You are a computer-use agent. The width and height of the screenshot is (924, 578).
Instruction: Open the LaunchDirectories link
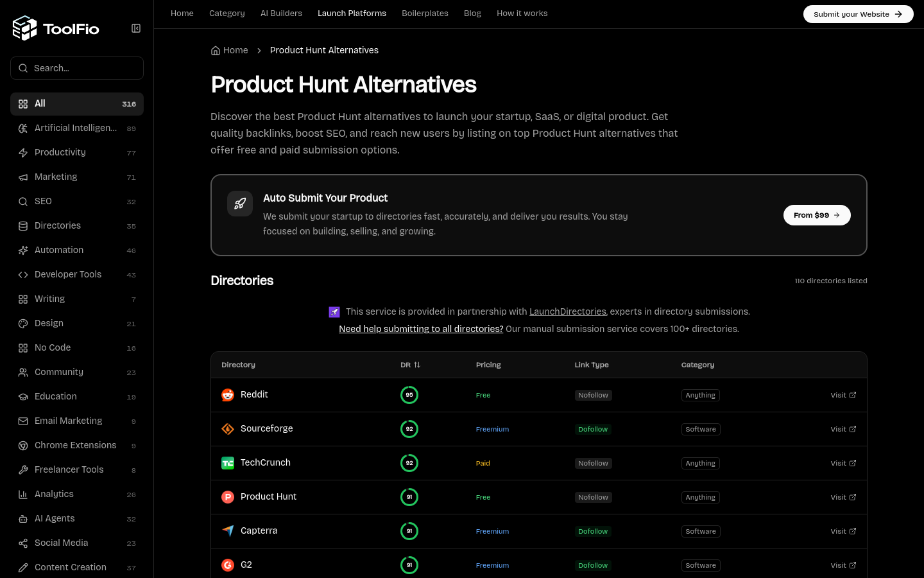click(567, 311)
